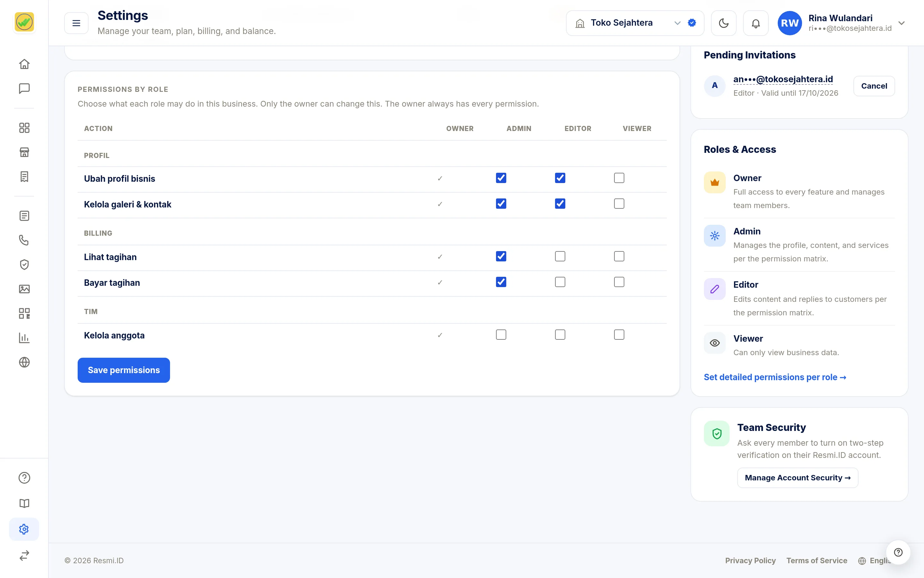Check Admin for Kelola anggota

[501, 335]
